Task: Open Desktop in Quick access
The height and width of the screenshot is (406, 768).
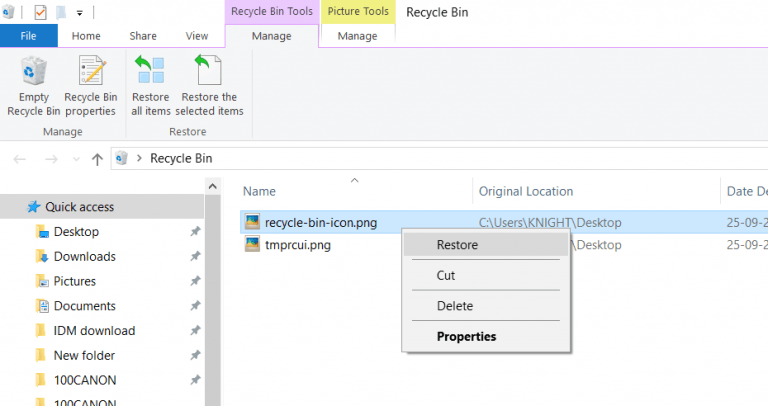Action: pos(76,231)
